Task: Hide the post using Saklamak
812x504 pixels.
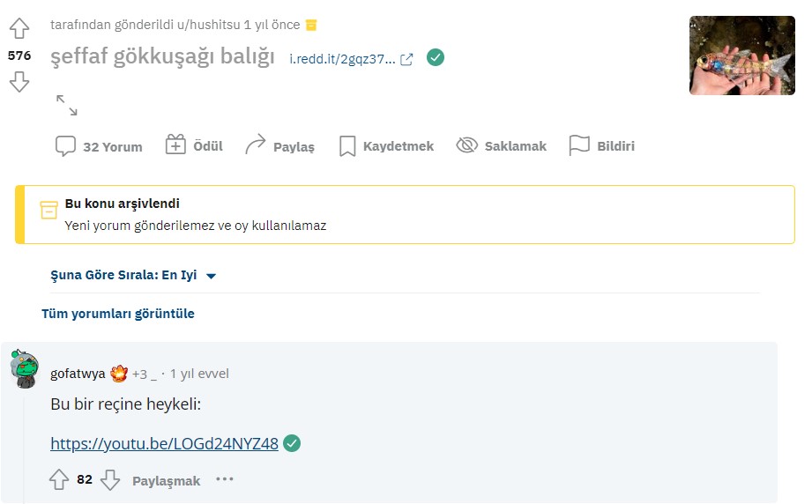Action: pyautogui.click(x=502, y=146)
